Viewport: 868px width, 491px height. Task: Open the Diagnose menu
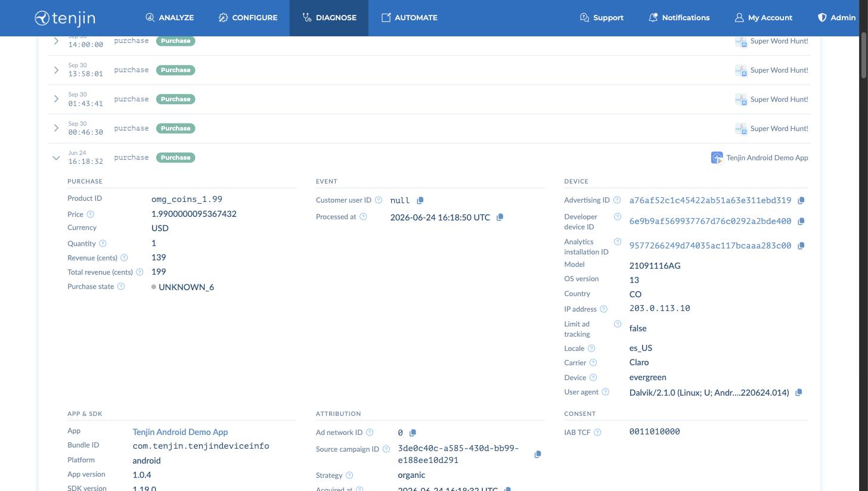click(x=329, y=18)
